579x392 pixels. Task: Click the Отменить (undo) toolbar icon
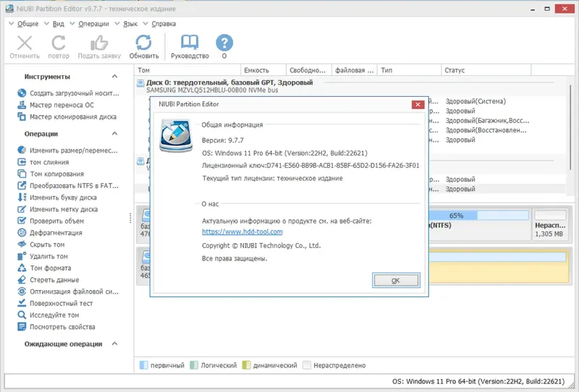coord(25,43)
